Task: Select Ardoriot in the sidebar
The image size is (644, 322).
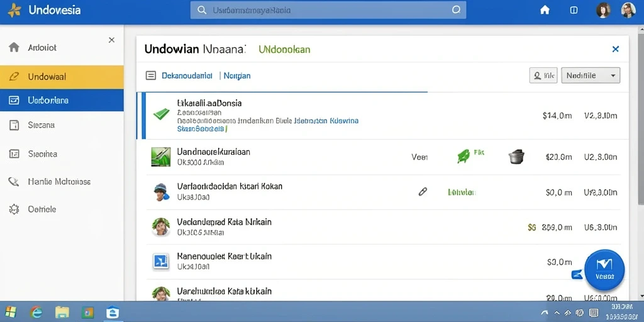Action: (x=62, y=48)
